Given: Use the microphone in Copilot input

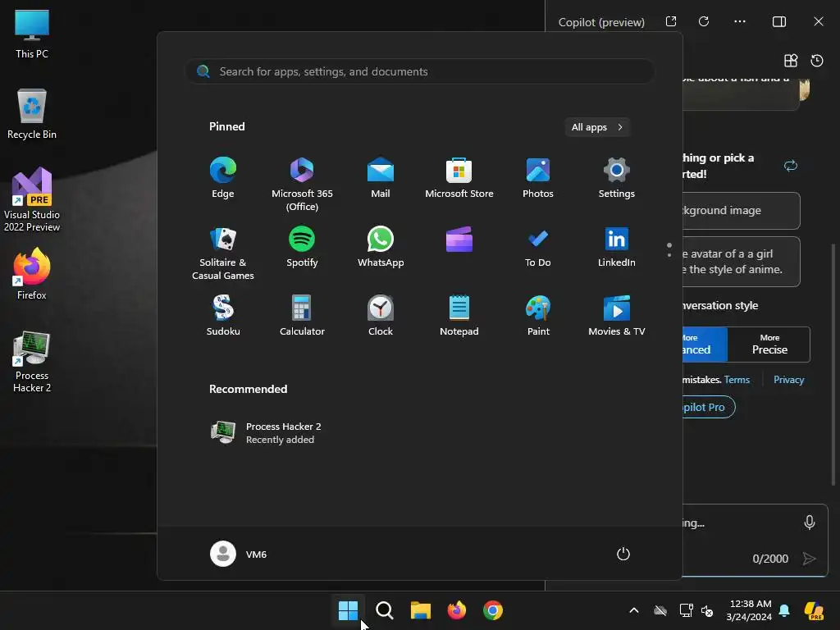Looking at the screenshot, I should (810, 523).
